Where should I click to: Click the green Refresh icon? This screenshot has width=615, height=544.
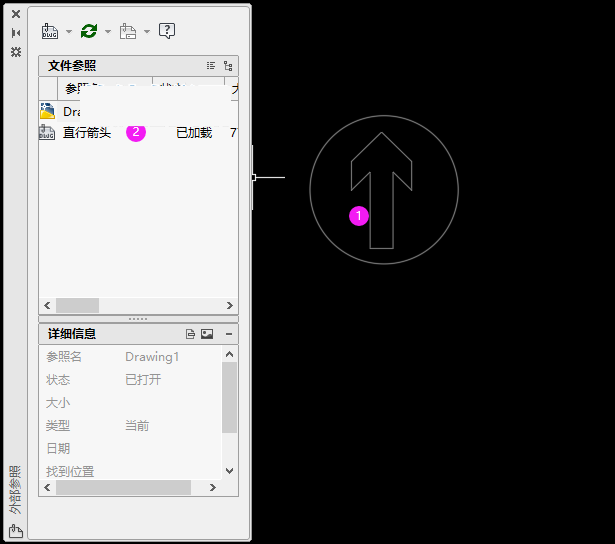click(x=89, y=31)
